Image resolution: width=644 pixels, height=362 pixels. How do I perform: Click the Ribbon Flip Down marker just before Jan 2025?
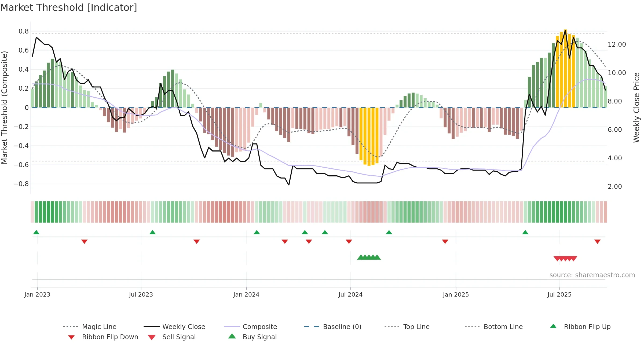coord(445,242)
